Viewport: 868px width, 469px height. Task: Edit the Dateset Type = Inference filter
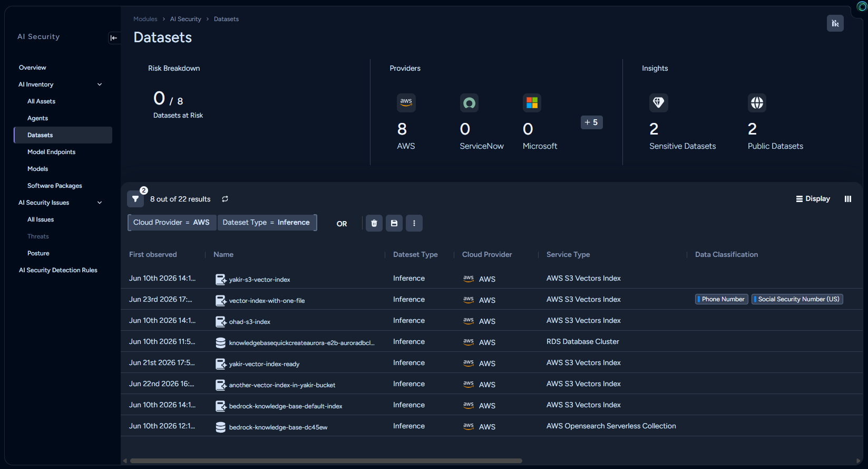[x=267, y=223]
